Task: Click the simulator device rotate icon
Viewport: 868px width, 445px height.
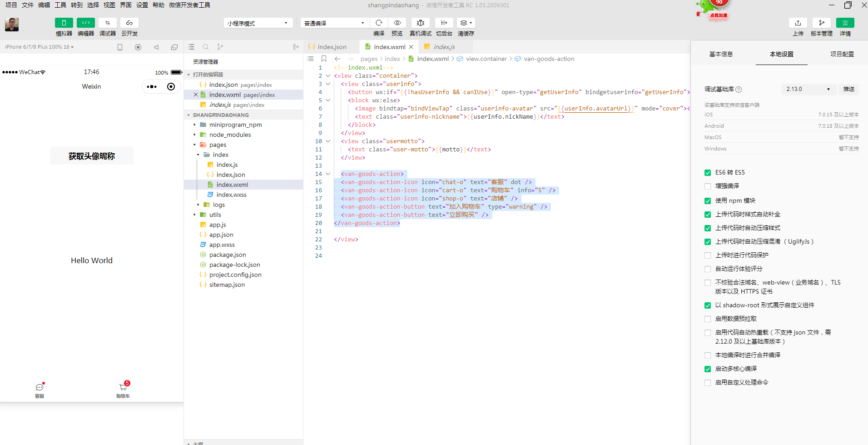Action: point(120,47)
